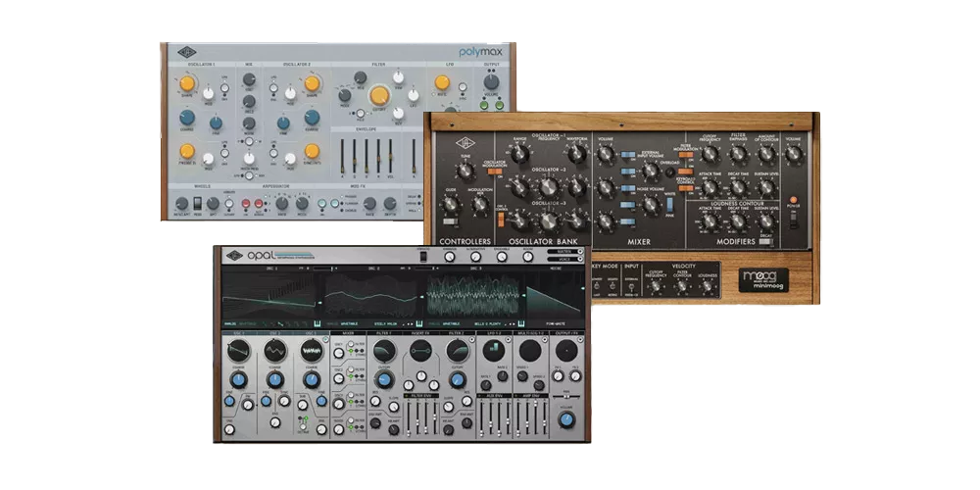
Task: Select the OSC 1 tab in Opal lower panel
Action: [239, 334]
